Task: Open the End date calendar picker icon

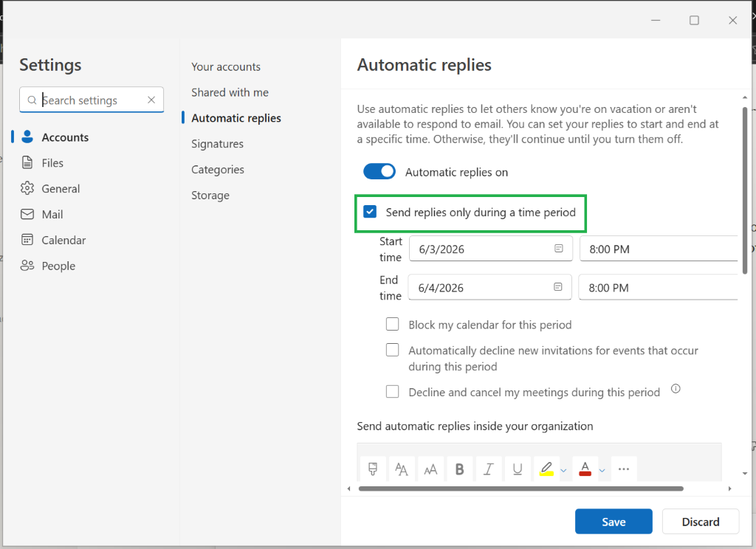Action: (x=558, y=287)
